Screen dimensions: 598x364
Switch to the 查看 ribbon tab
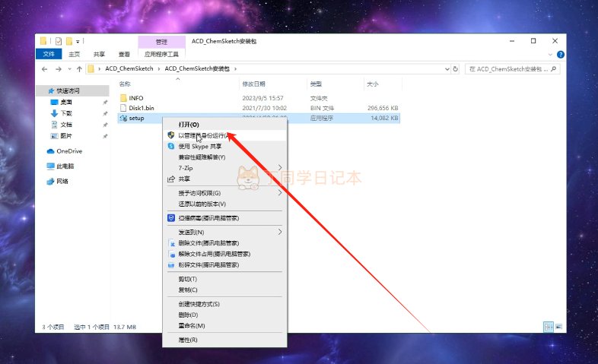pyautogui.click(x=124, y=54)
